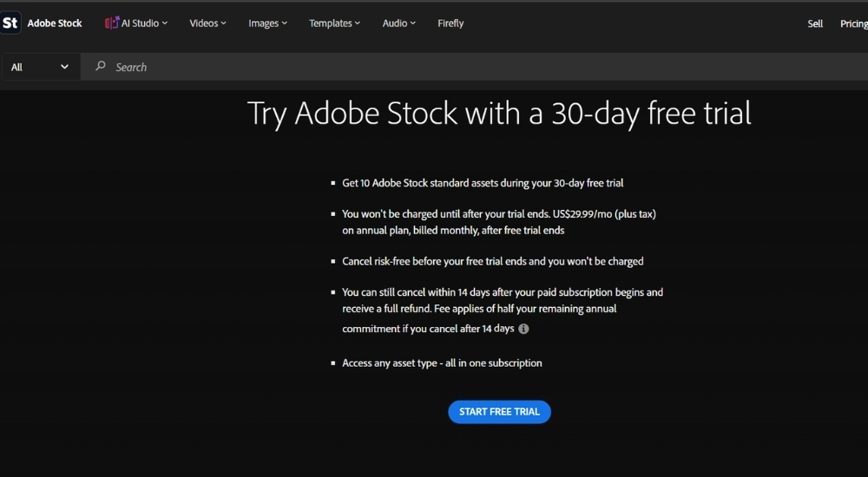Click the Adobe Stock brand name text

click(x=55, y=23)
